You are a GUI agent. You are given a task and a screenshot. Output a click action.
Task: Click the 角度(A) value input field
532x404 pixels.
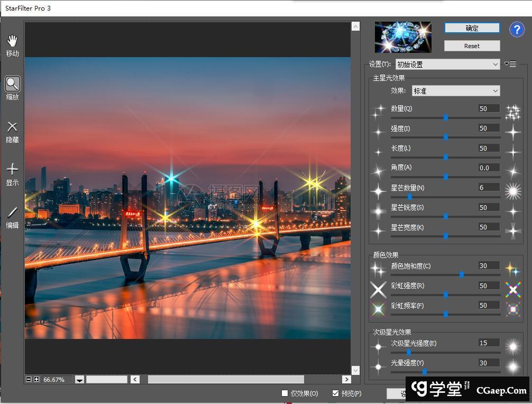click(x=487, y=167)
